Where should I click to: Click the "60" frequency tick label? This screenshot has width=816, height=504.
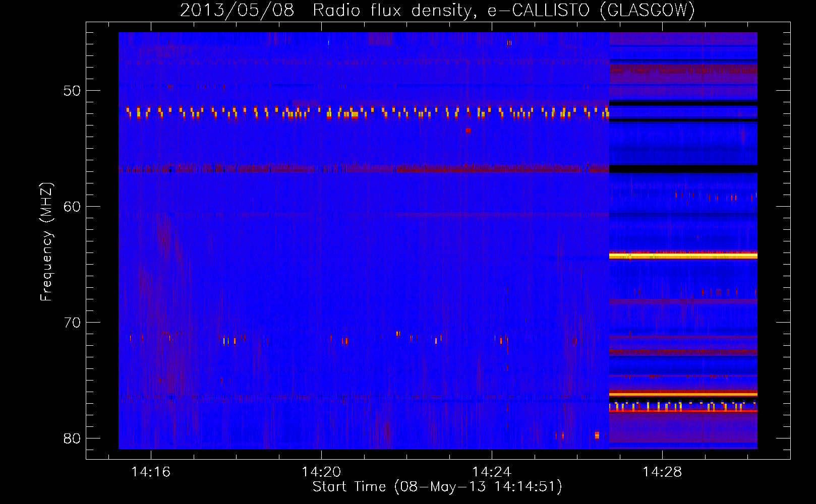point(73,207)
